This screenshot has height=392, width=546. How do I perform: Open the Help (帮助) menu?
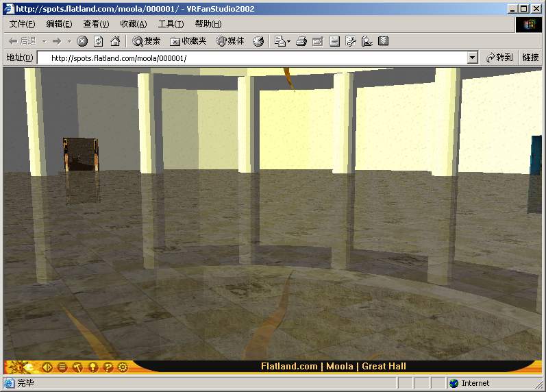tap(208, 24)
